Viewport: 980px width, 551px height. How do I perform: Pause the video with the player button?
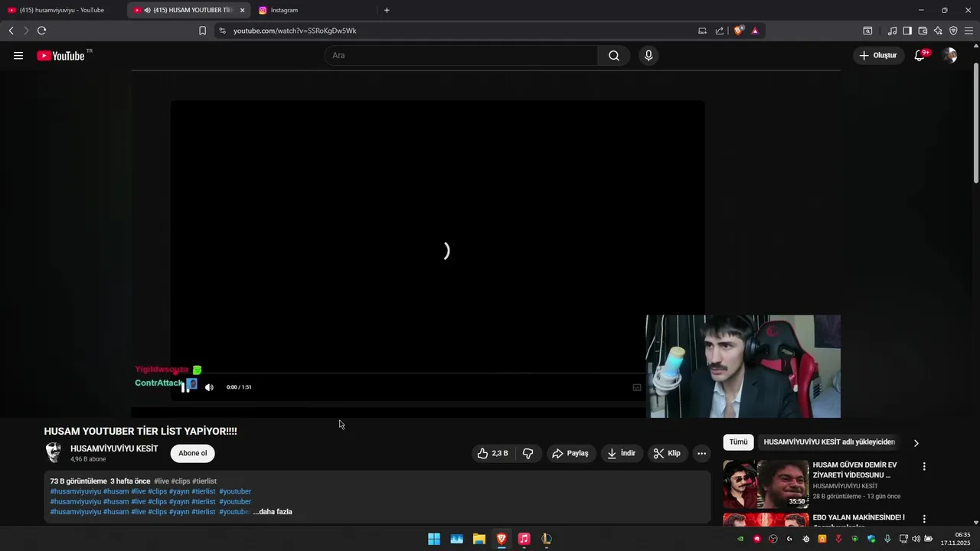pos(185,387)
